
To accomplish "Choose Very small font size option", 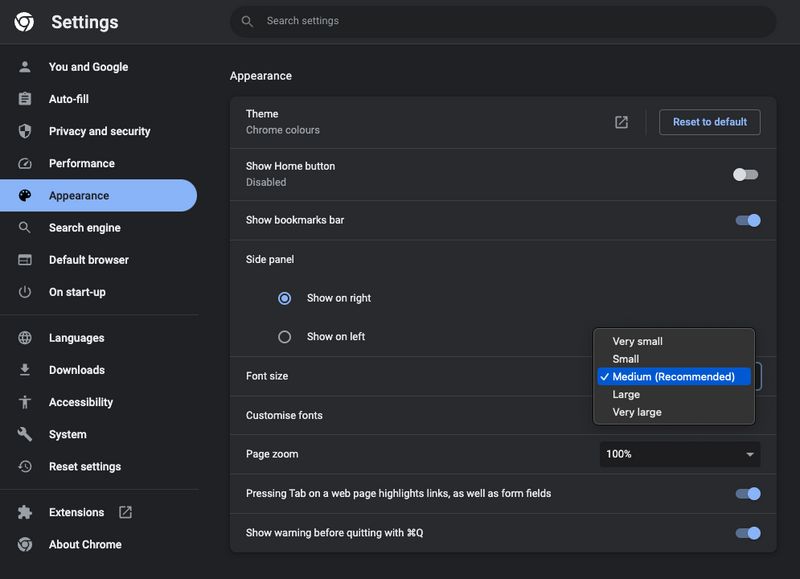I will [673, 341].
